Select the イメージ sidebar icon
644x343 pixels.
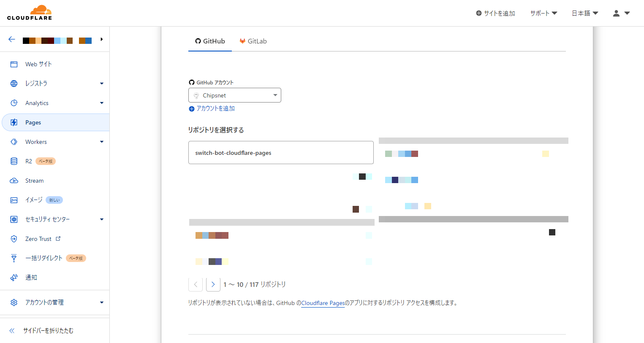tap(14, 200)
